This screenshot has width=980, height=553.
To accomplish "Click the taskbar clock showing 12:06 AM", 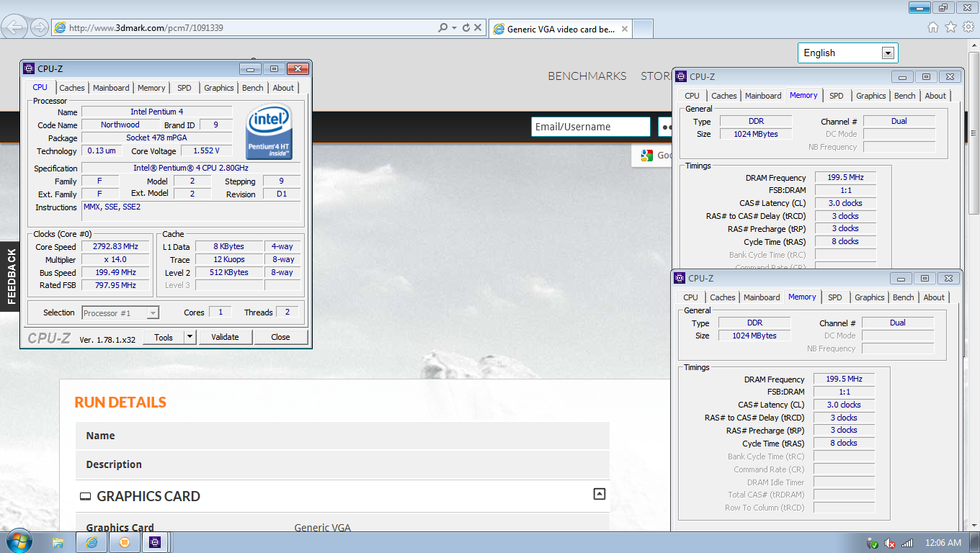I will point(943,543).
